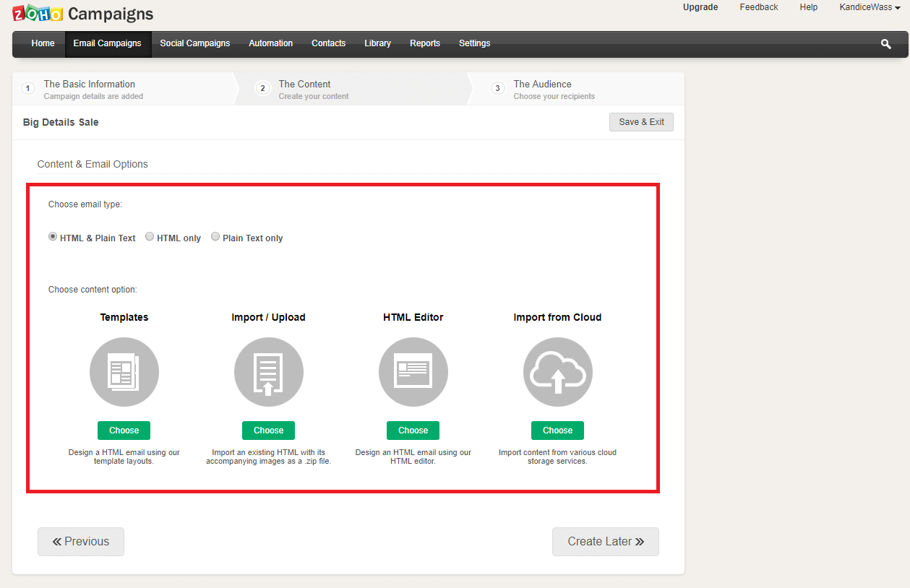This screenshot has width=910, height=588.
Task: Expand the KandiceWass account dropdown
Action: (870, 7)
